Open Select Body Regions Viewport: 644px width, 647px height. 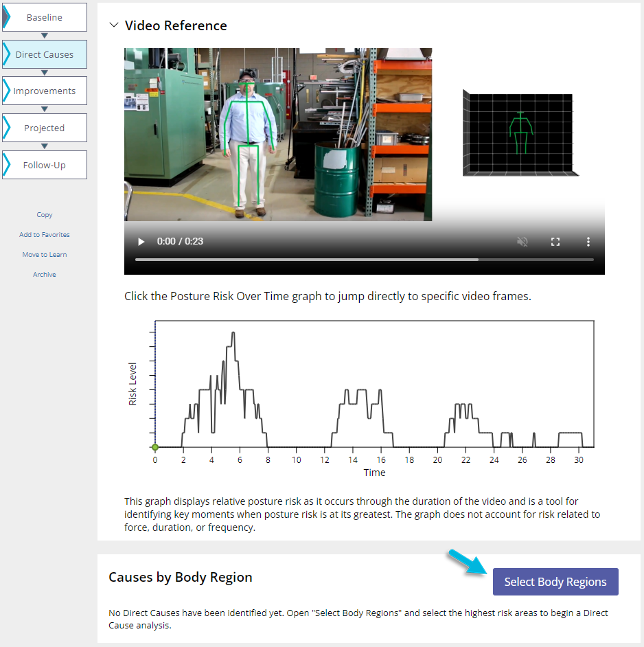click(555, 582)
